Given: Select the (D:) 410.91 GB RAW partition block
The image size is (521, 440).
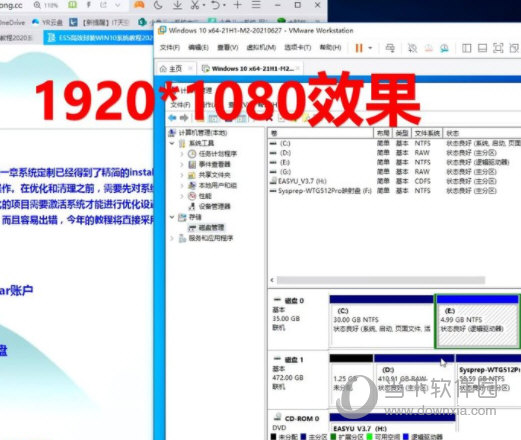Looking at the screenshot, I should tap(414, 380).
